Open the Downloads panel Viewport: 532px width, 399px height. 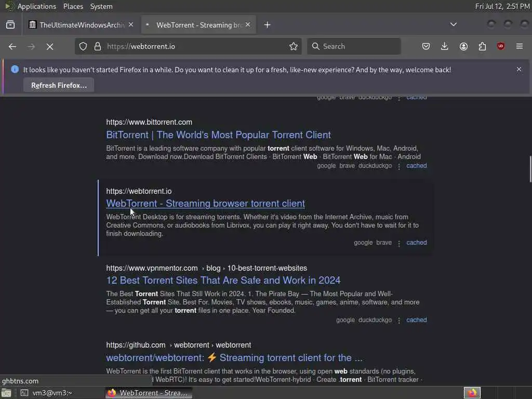[445, 46]
